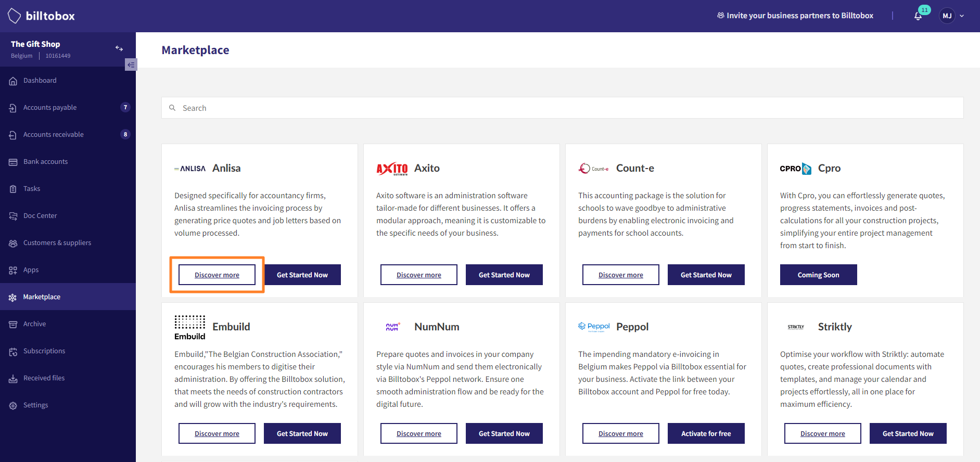
Task: Get Started Now with NumNum
Action: tap(504, 433)
